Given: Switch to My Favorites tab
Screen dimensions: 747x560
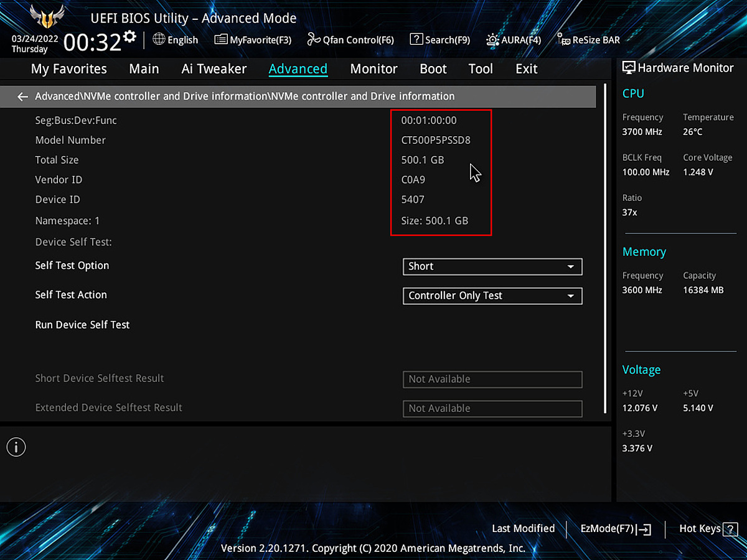Looking at the screenshot, I should point(69,69).
